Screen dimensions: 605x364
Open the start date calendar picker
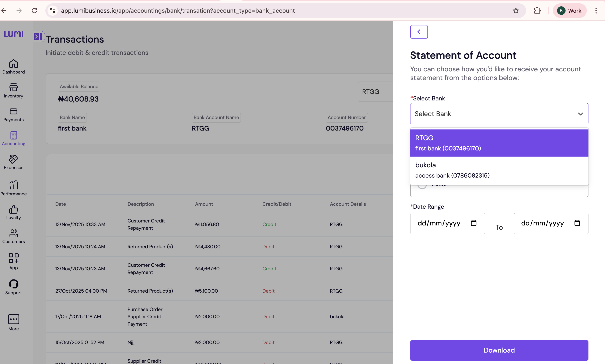point(473,223)
